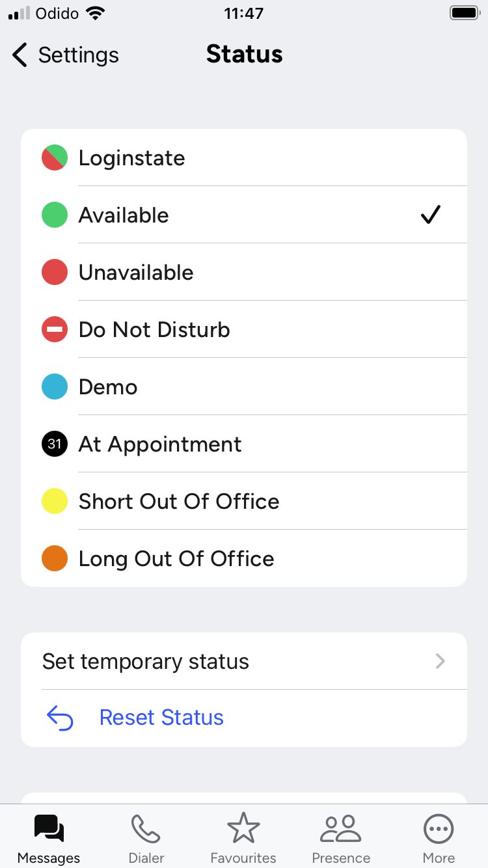This screenshot has width=488, height=868.
Task: Expand Set temporary status chevron
Action: coord(441,662)
